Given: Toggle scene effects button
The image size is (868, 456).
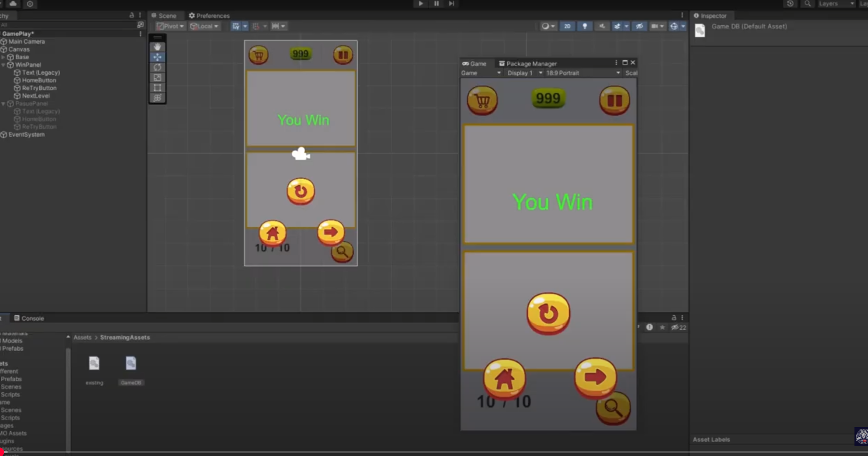Looking at the screenshot, I should tap(617, 26).
